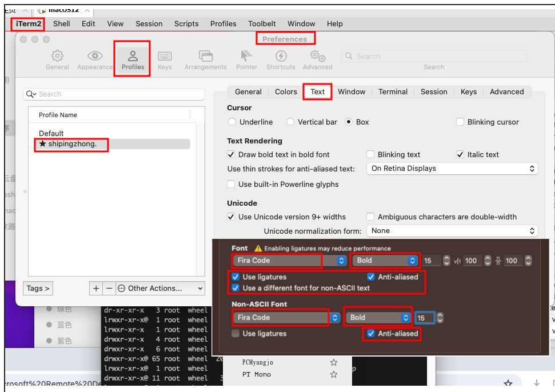Click the font size 15 stepper arrows

[x=447, y=261]
